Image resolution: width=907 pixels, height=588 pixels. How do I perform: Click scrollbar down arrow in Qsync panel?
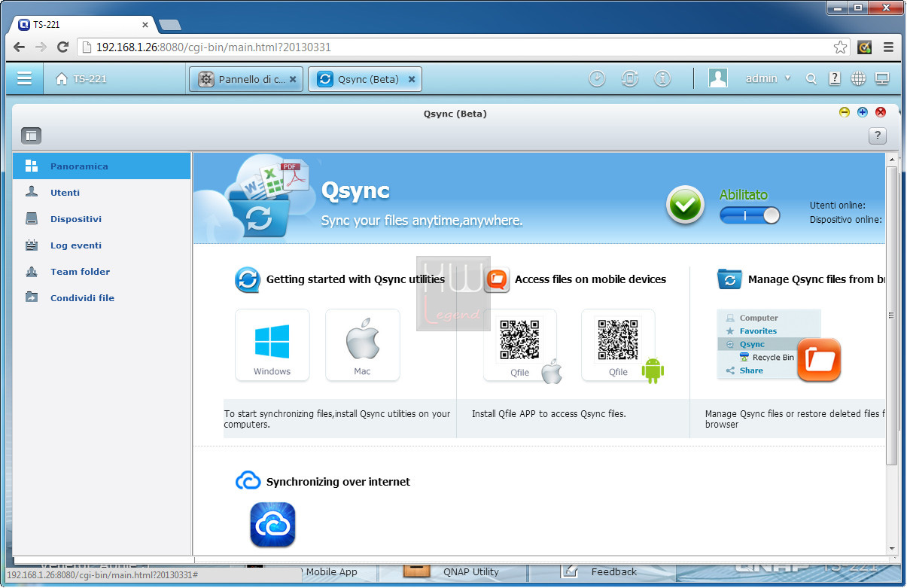pyautogui.click(x=892, y=549)
